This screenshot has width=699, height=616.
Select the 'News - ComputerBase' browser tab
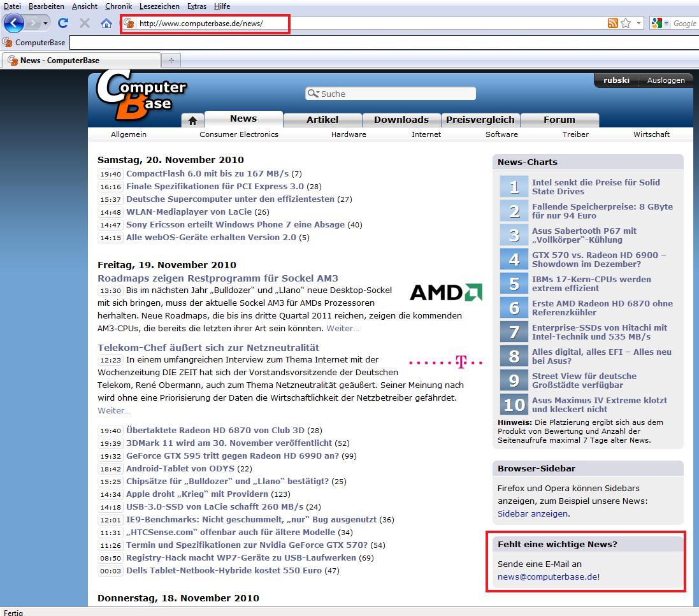[x=81, y=60]
